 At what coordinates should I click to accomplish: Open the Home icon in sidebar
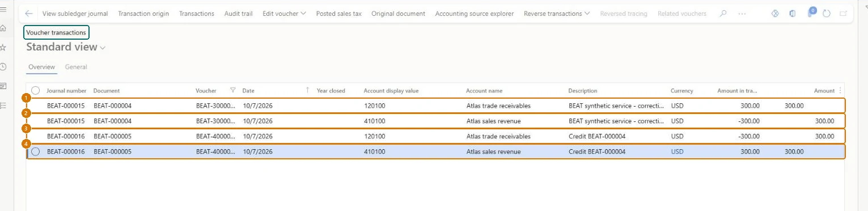(3, 28)
